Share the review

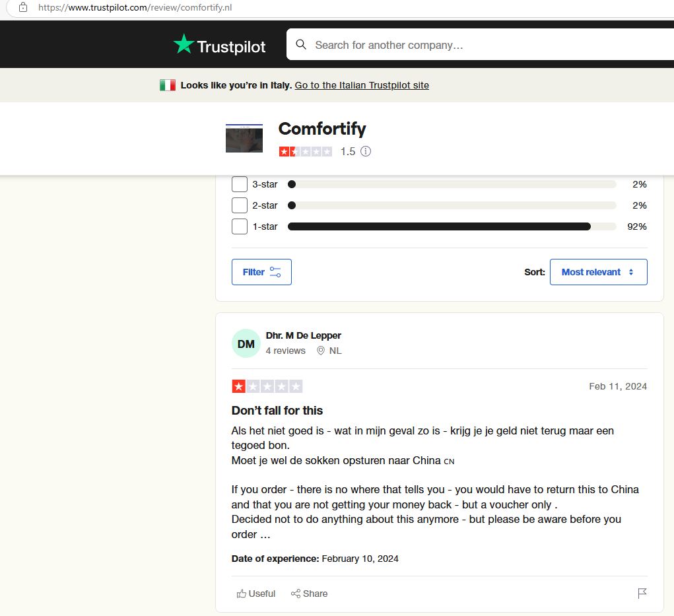coord(309,594)
